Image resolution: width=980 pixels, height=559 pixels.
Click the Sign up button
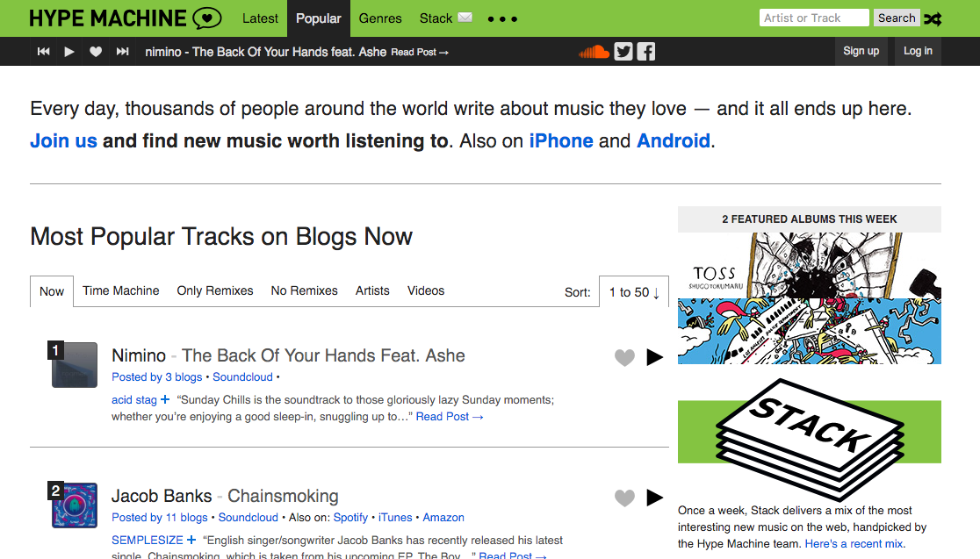[861, 51]
